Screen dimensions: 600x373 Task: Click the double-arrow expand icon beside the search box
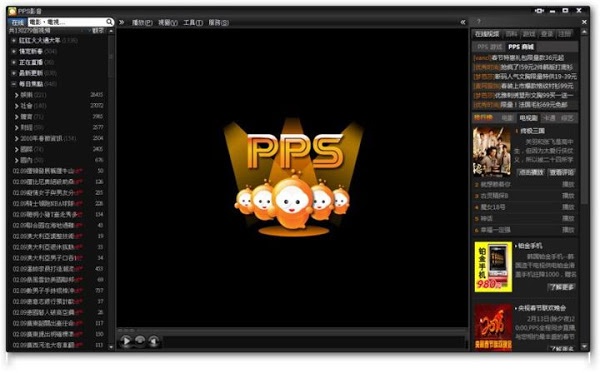pyautogui.click(x=122, y=22)
